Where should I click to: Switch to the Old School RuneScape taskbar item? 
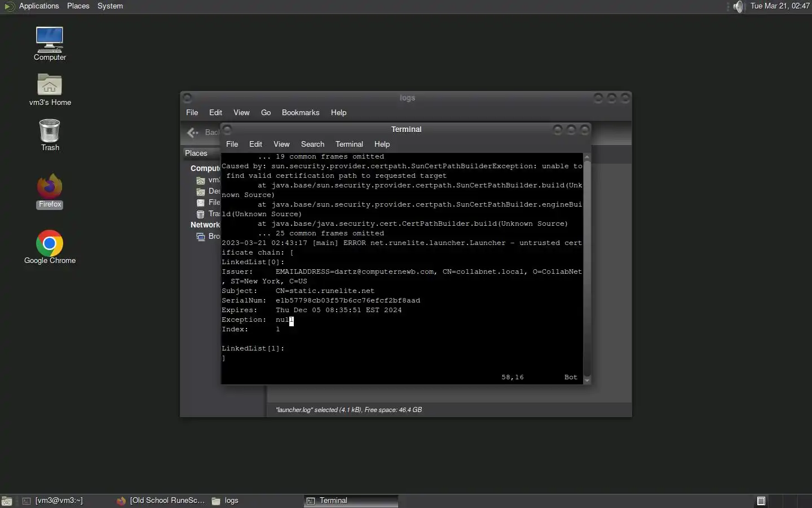[x=161, y=501]
